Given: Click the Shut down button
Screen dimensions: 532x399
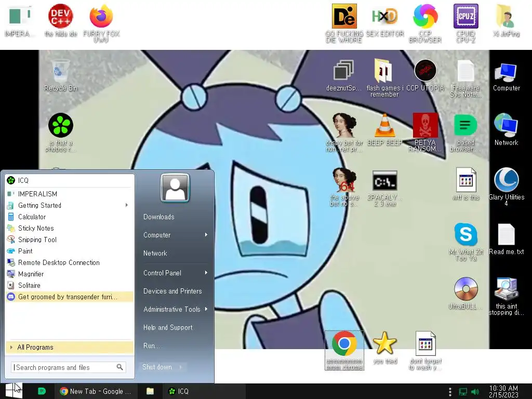Looking at the screenshot, I should click(157, 367).
